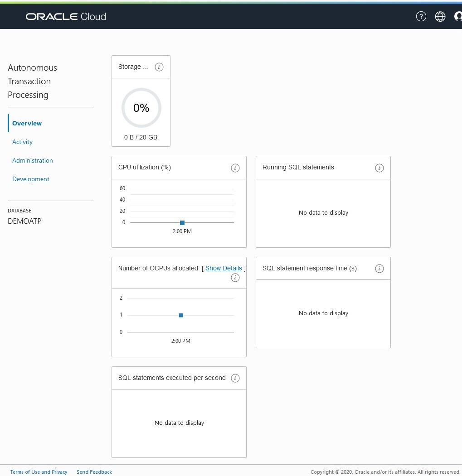
Task: Click 'No data to display' in SQL executed per second
Action: pos(180,423)
